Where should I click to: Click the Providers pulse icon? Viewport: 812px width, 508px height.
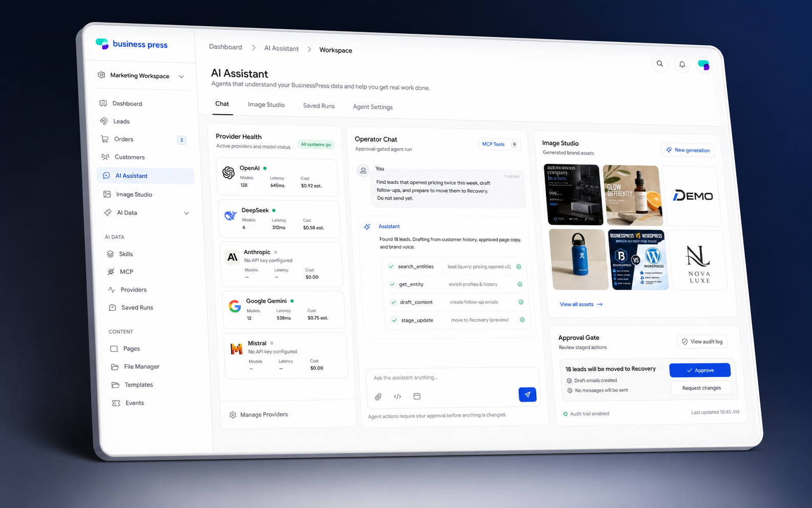pos(112,289)
